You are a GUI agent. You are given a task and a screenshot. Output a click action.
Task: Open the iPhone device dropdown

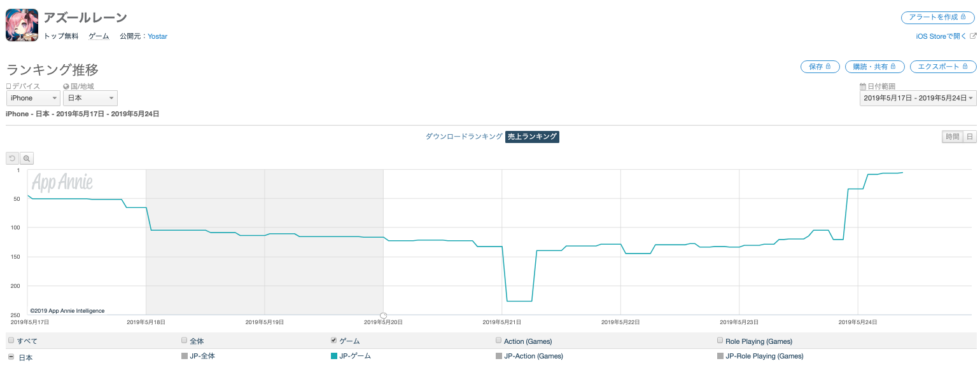pos(33,98)
